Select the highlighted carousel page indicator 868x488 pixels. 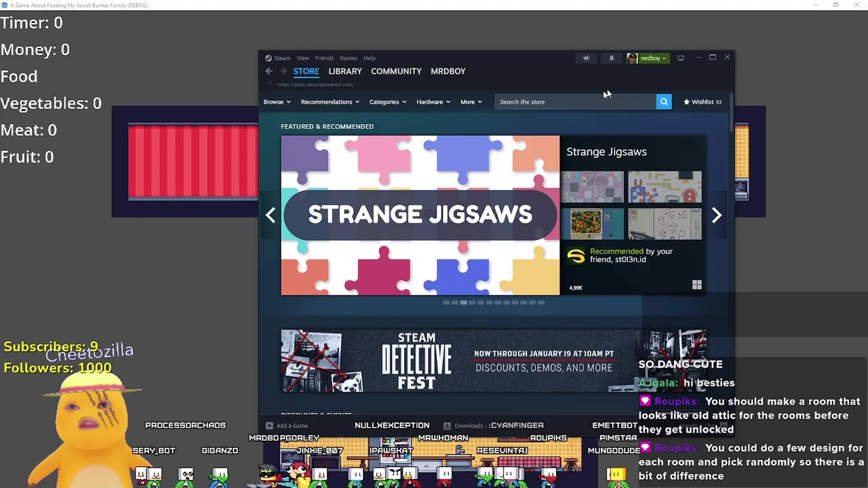tap(463, 302)
